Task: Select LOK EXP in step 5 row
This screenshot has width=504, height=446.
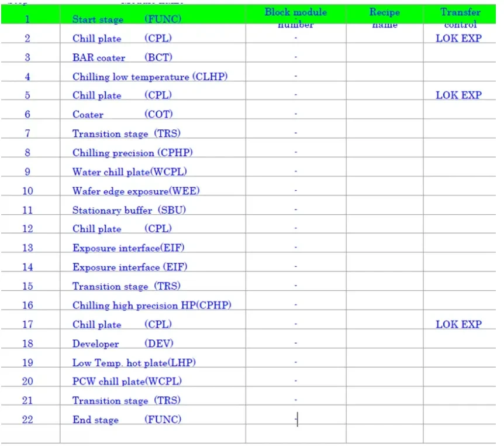Action: click(458, 95)
